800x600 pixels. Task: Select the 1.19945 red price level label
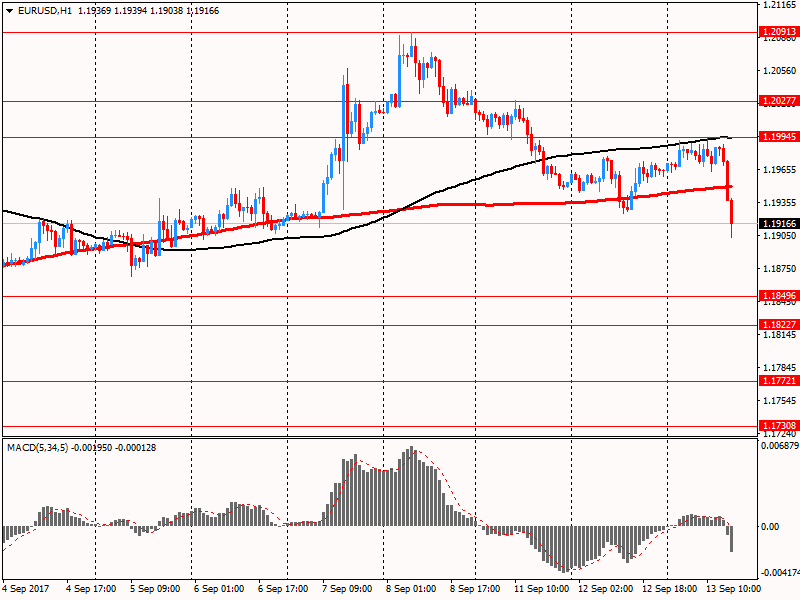[x=779, y=136]
